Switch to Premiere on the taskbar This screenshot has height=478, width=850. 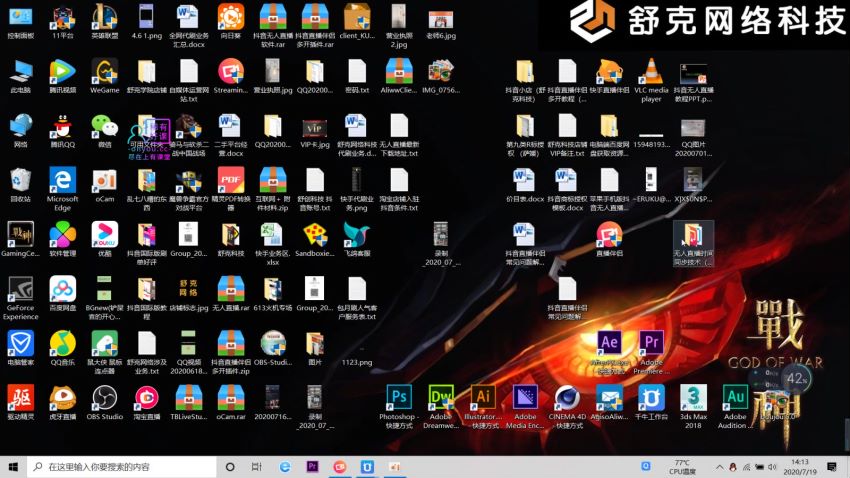click(312, 467)
